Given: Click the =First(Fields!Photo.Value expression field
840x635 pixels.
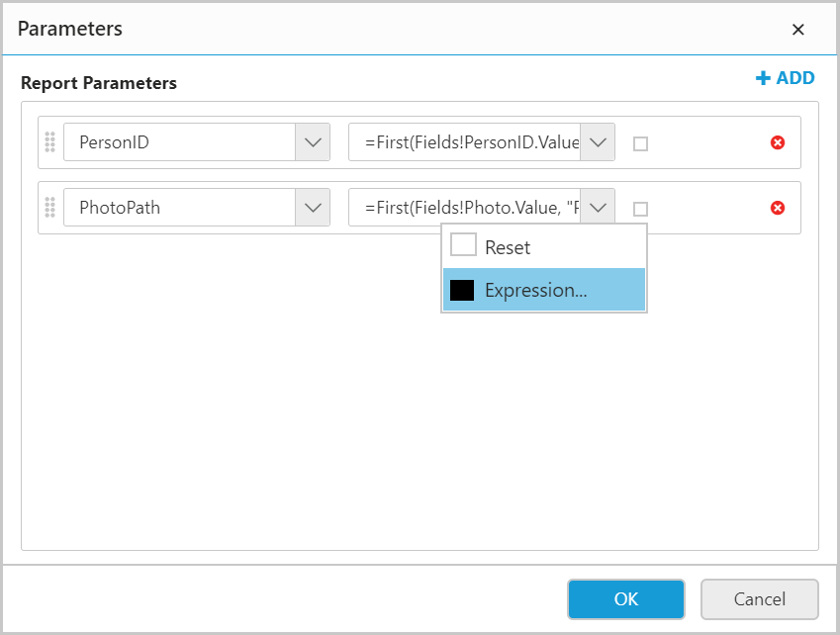Looking at the screenshot, I should [464, 208].
